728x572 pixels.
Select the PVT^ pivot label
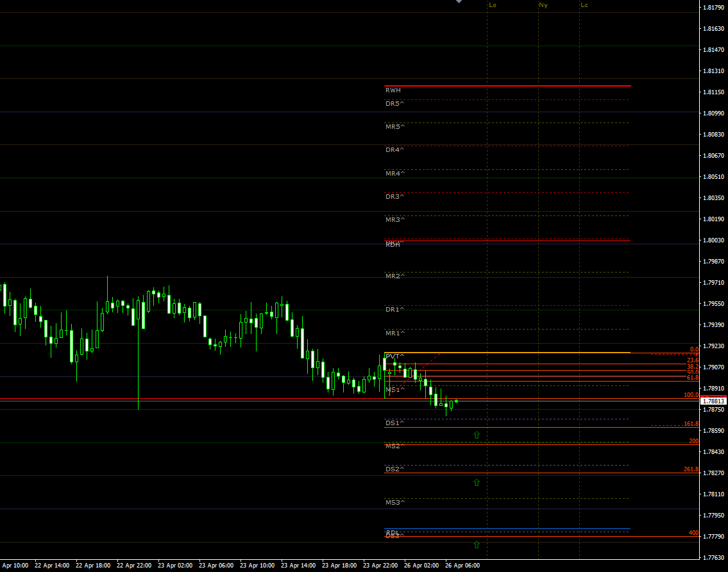point(394,357)
